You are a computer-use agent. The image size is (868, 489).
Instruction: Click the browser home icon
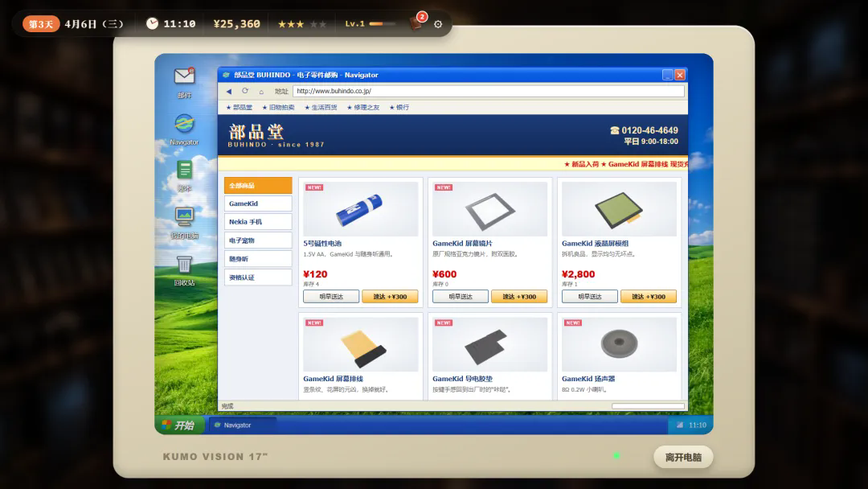tap(261, 92)
